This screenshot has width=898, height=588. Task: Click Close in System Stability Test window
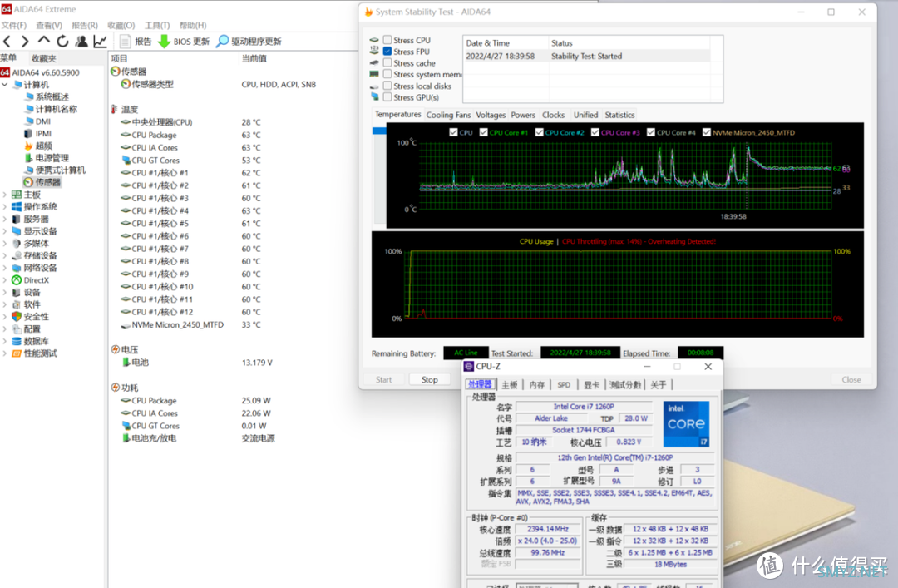(851, 379)
